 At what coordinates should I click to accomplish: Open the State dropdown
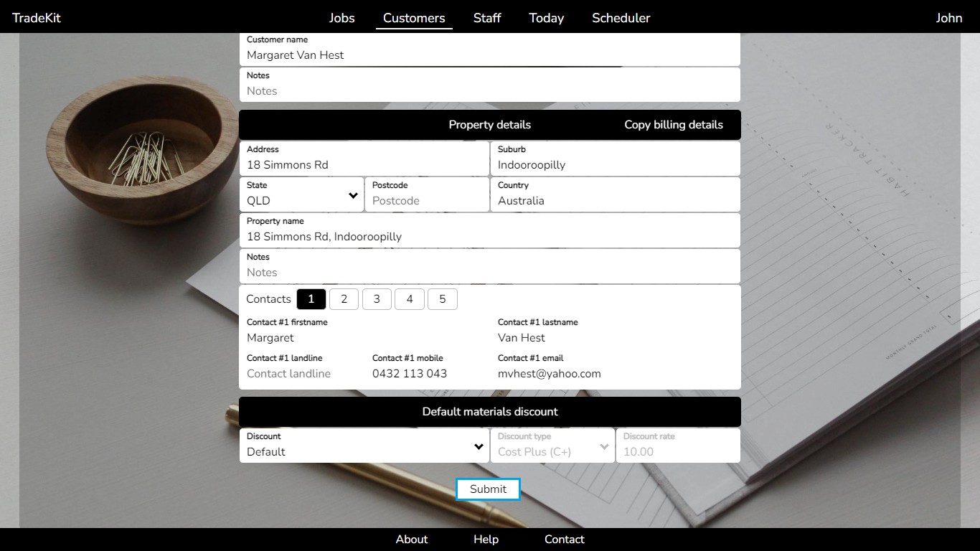click(302, 194)
